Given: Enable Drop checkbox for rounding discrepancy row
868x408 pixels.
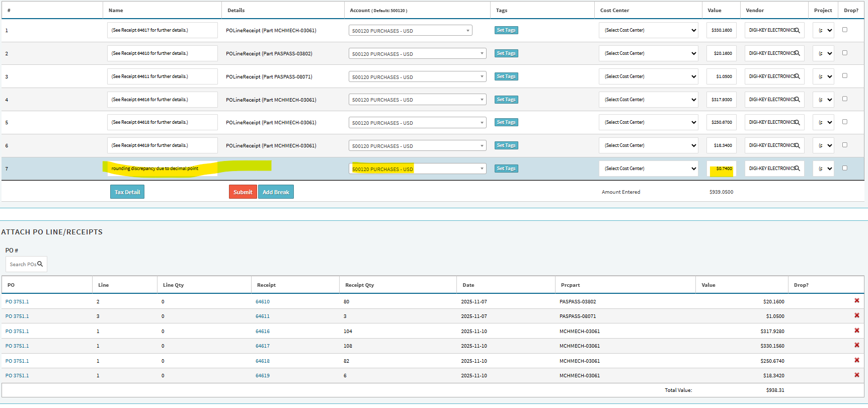Looking at the screenshot, I should (845, 168).
